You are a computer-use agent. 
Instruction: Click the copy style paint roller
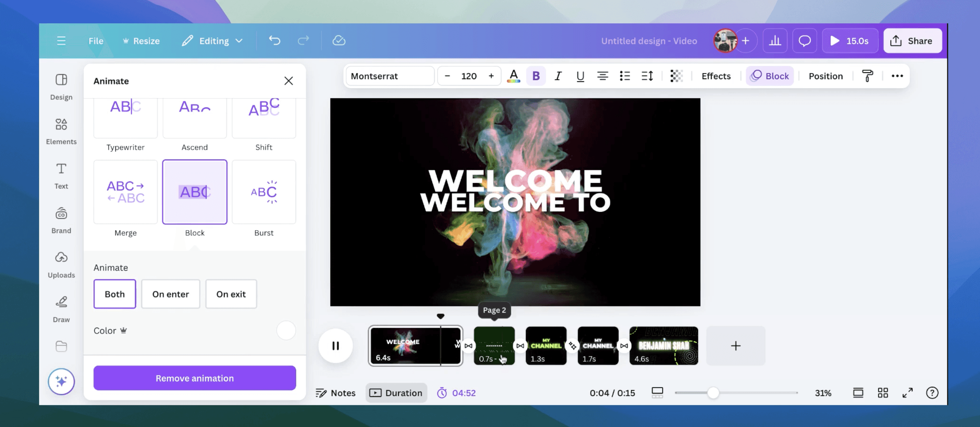pyautogui.click(x=867, y=76)
